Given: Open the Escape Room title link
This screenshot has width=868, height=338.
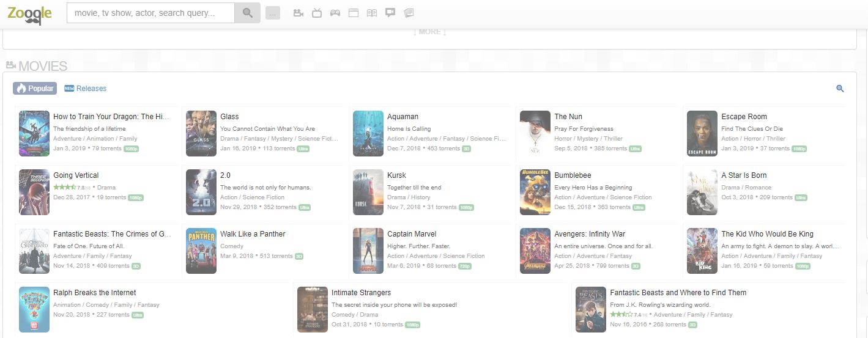Looking at the screenshot, I should coord(744,117).
